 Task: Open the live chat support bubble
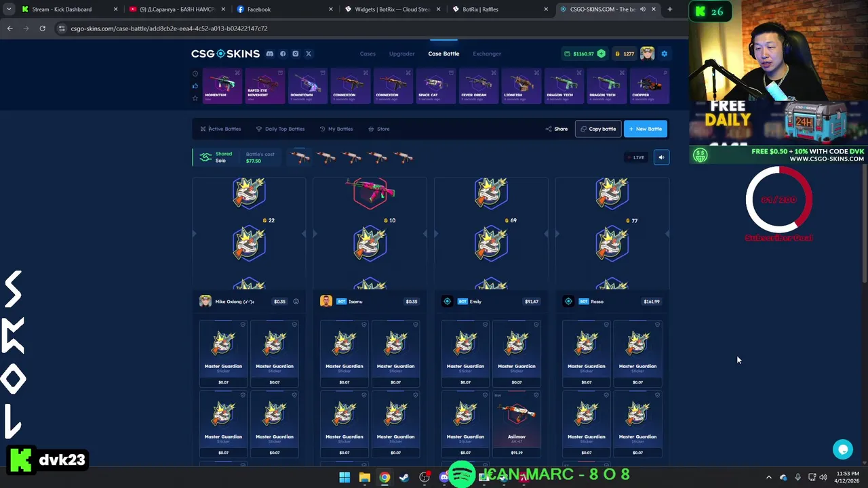(843, 449)
